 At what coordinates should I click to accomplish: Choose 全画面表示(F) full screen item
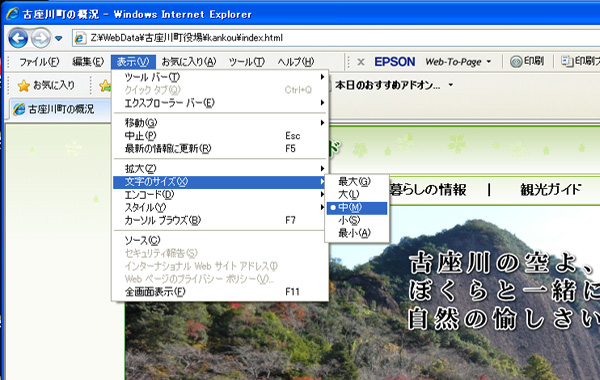(x=220, y=292)
